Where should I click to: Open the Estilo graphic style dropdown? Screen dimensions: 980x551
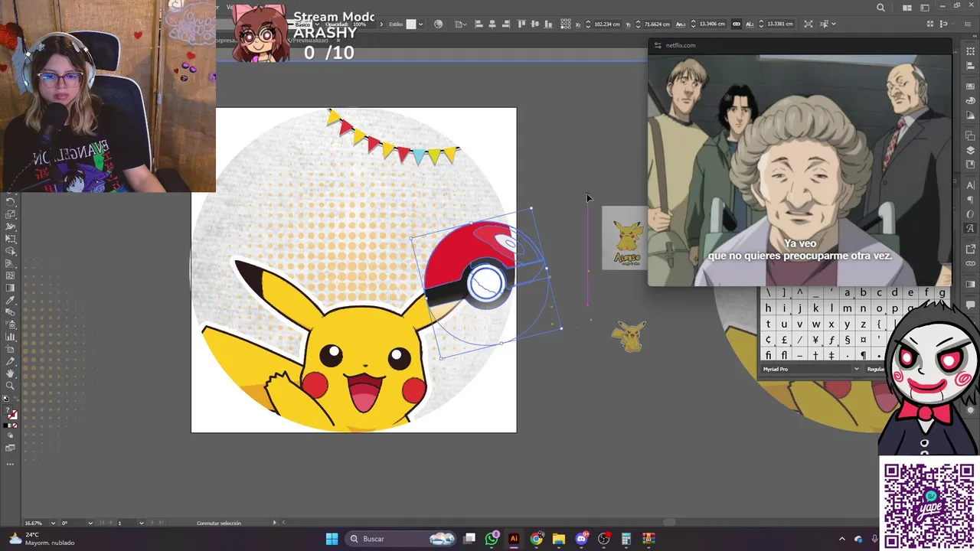coord(422,24)
